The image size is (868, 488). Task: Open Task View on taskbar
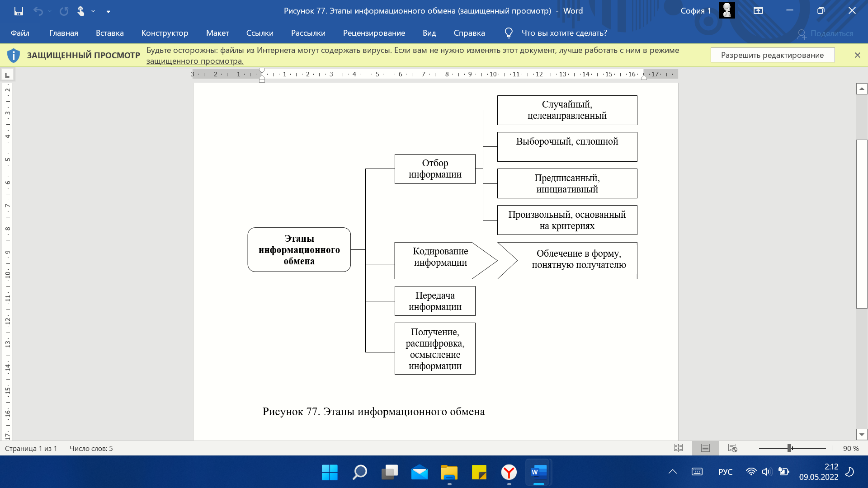pyautogui.click(x=389, y=472)
